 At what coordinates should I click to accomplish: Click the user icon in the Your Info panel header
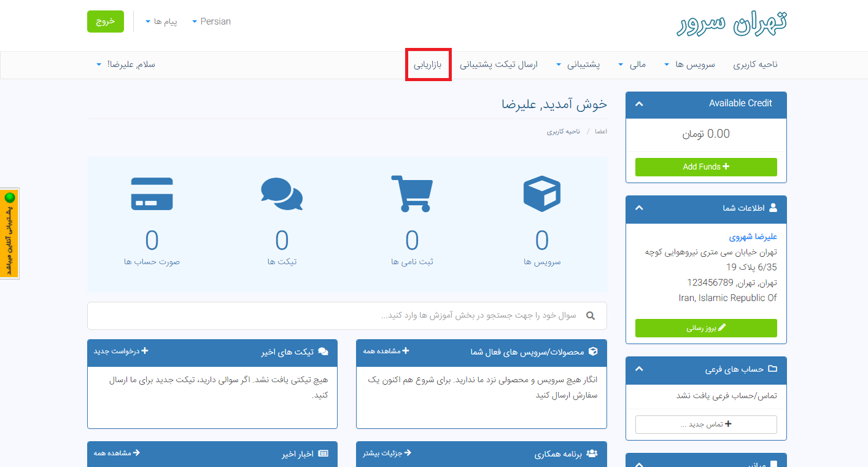click(x=772, y=208)
